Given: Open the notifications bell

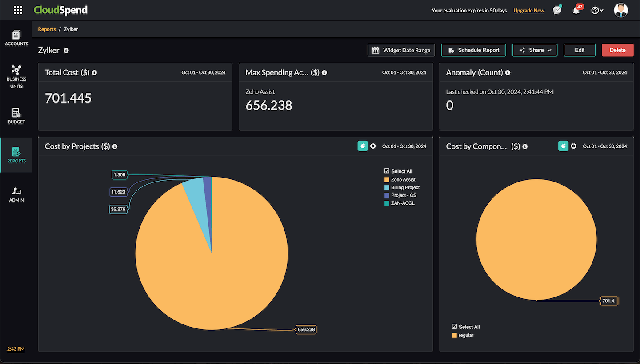Looking at the screenshot, I should pyautogui.click(x=576, y=11).
